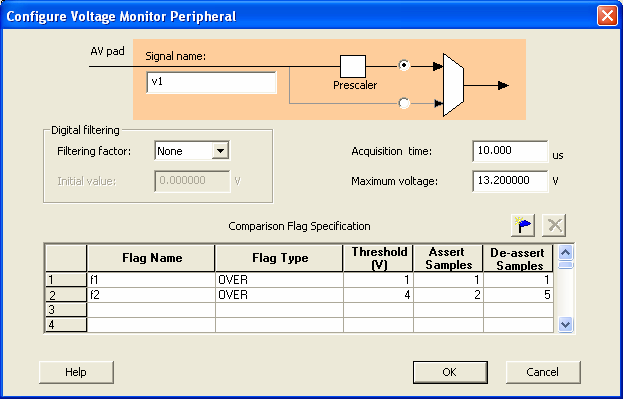Click the add new flag icon
This screenshot has height=399, width=623.
click(522, 225)
